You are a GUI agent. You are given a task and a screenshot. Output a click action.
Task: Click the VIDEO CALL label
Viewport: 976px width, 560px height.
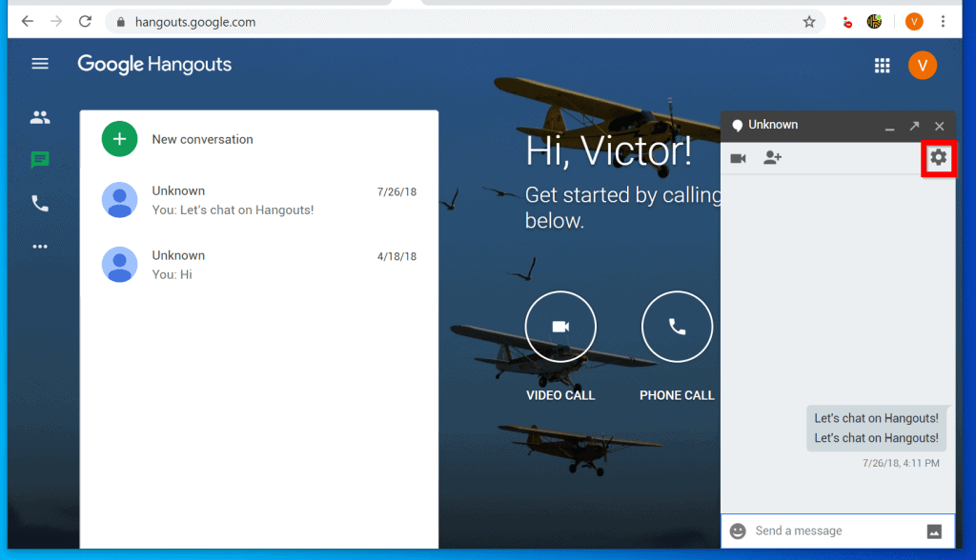click(x=560, y=396)
